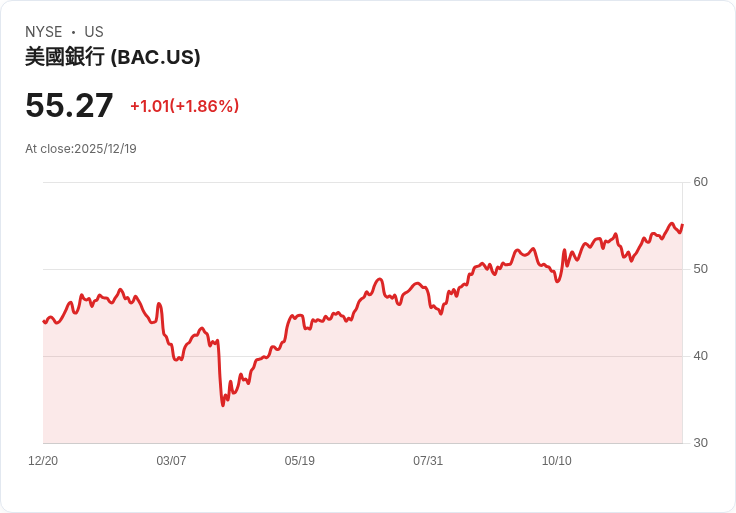Screen dimensions: 736x513
Task: Select the 10/10 date on the x-axis
Action: (x=556, y=461)
